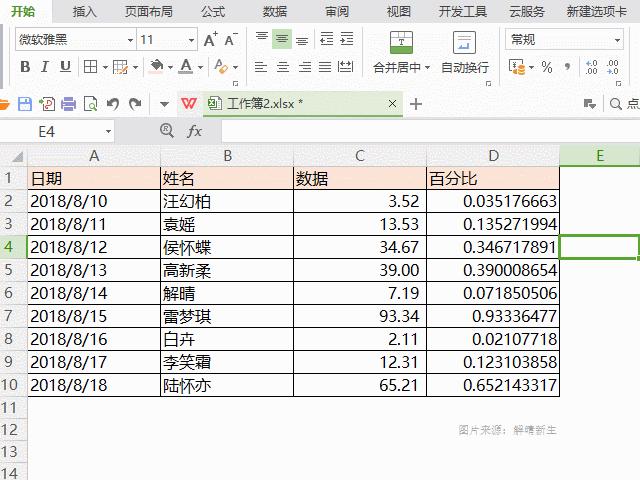Justify text alignment icon
This screenshot has width=640, height=480.
(325, 67)
